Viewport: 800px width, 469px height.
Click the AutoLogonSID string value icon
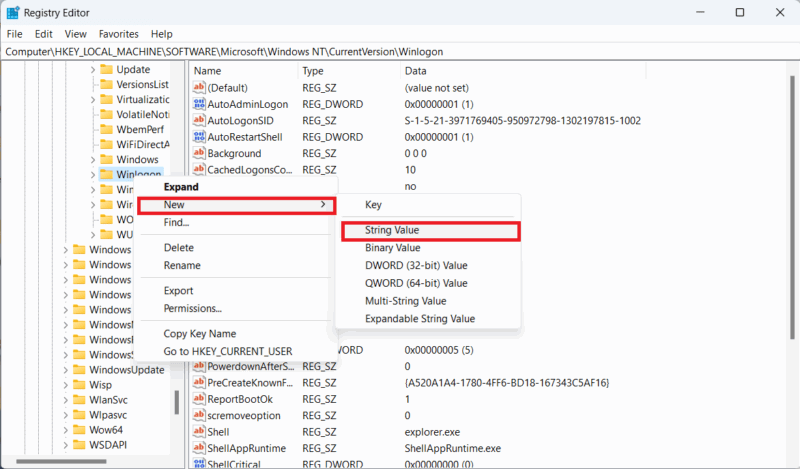pos(199,120)
